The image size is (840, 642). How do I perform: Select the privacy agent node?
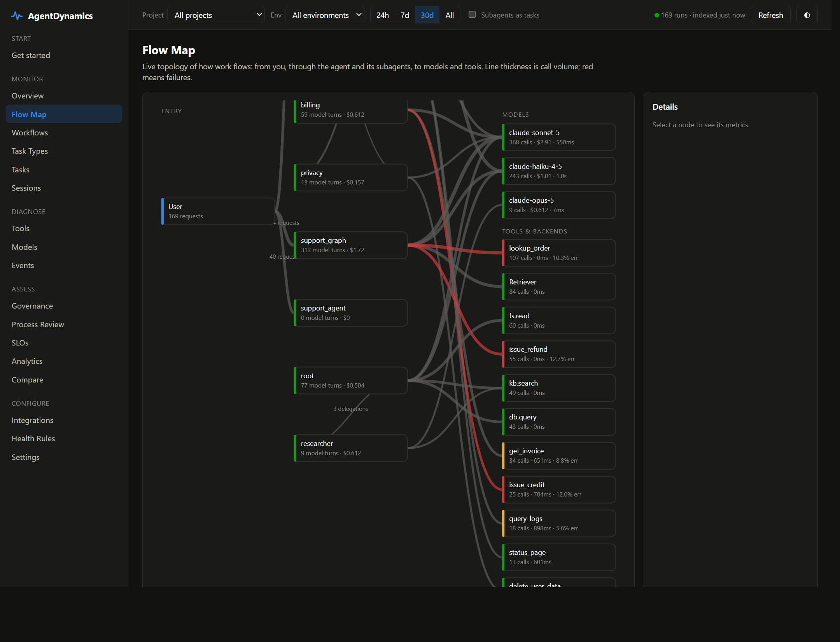[350, 177]
